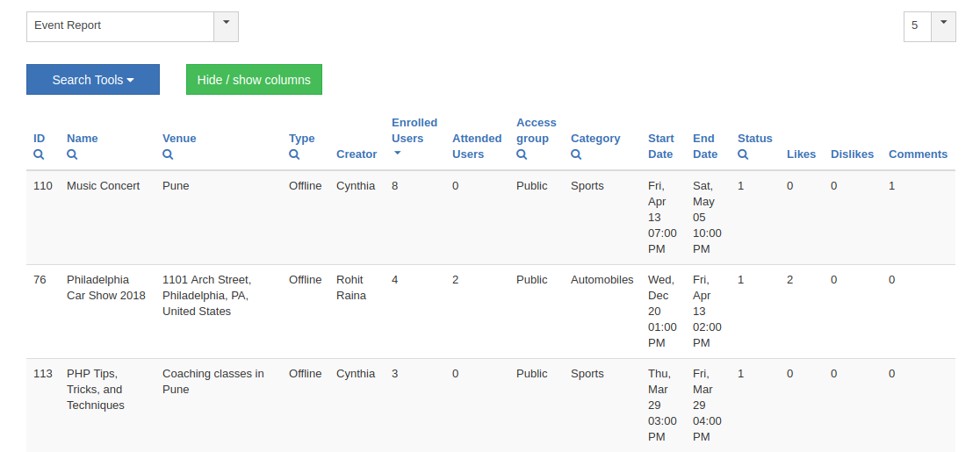Expand the Search Tools menu

pos(93,80)
